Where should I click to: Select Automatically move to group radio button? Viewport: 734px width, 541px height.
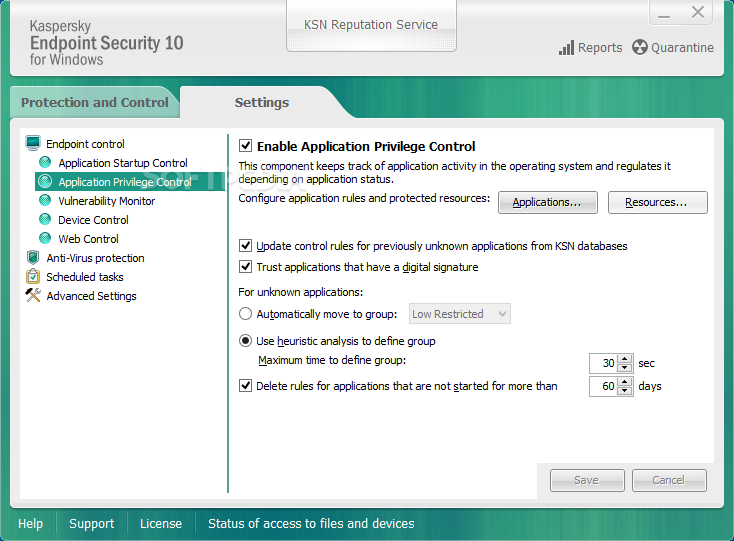[245, 314]
